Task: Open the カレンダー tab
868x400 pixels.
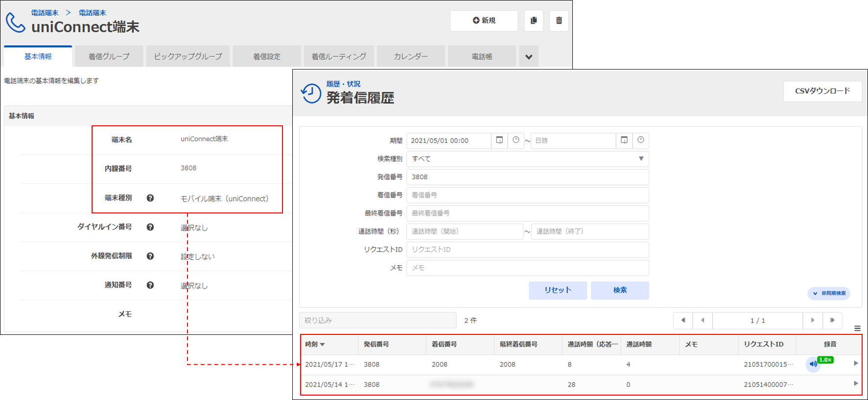Action: pos(411,56)
